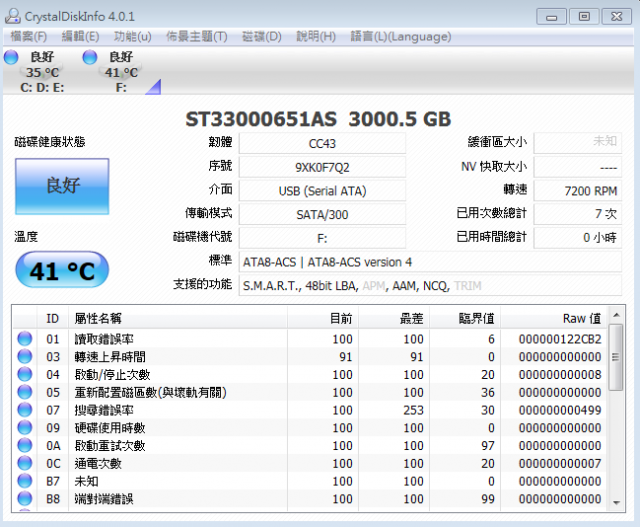Click status orb for attribute 0C row
The width and height of the screenshot is (640, 527).
tap(24, 463)
